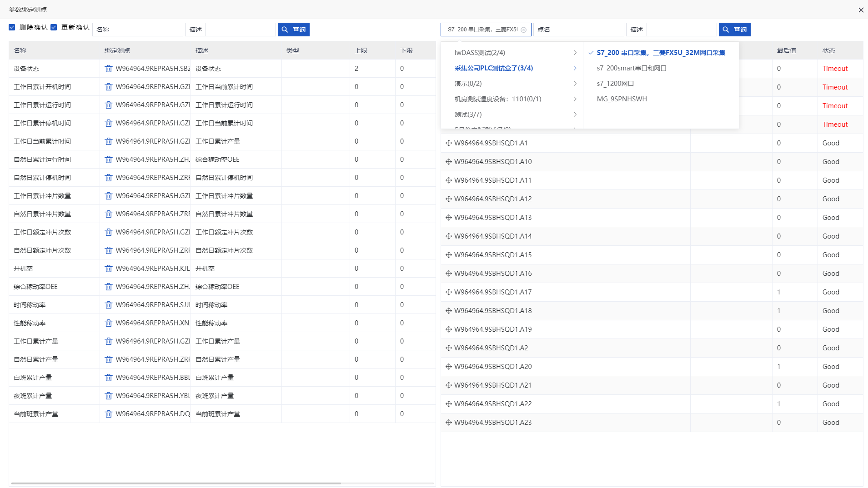Toggle 删除确认 checkbox
Viewport: 868px width, 488px height.
click(12, 27)
